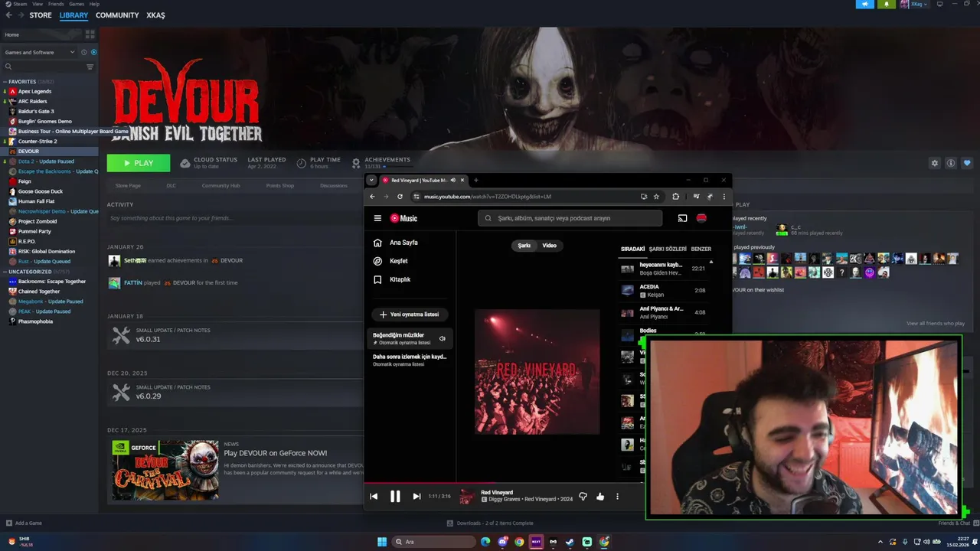Like the song with thumbs up
The width and height of the screenshot is (980, 551).
tap(600, 497)
